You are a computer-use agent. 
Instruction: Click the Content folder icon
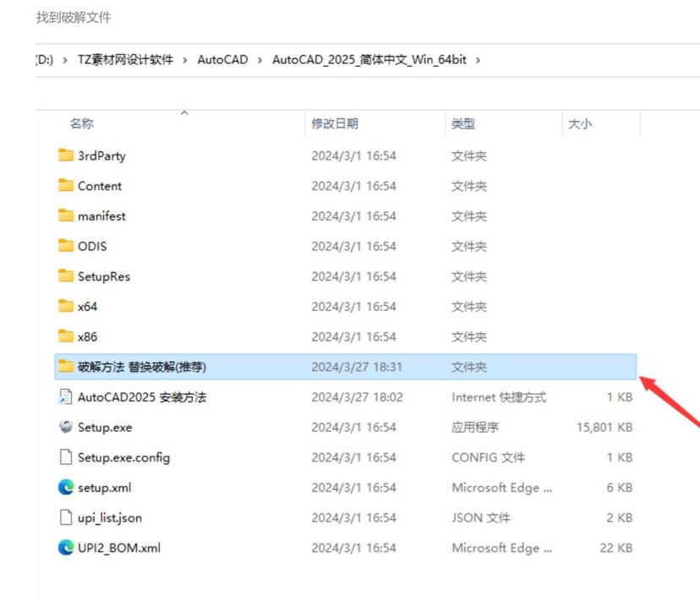click(66, 185)
